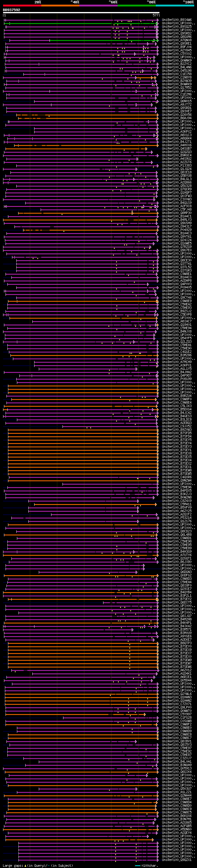Select the UniRef100_P13383 label

point(177,165)
